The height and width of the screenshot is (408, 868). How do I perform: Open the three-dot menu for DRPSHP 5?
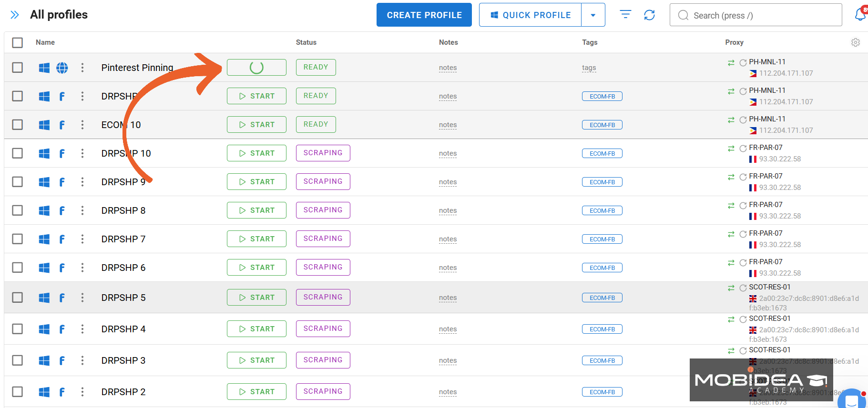tap(82, 298)
